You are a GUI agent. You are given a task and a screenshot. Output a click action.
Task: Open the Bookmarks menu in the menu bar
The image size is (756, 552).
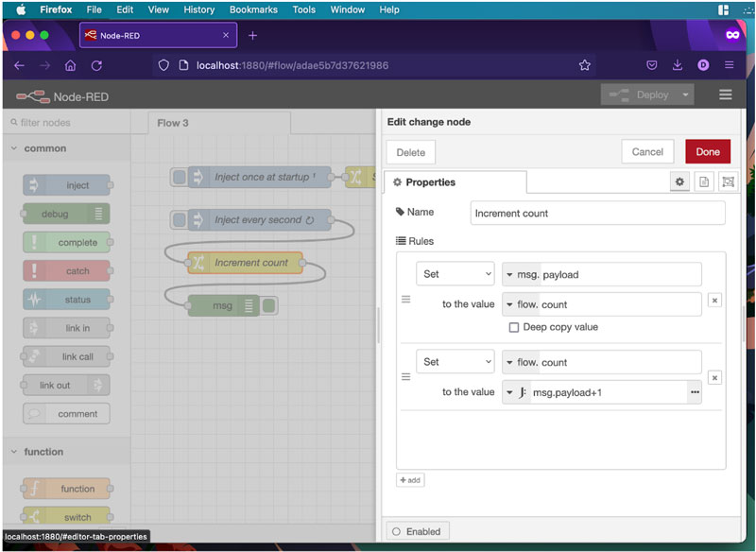pyautogui.click(x=252, y=9)
